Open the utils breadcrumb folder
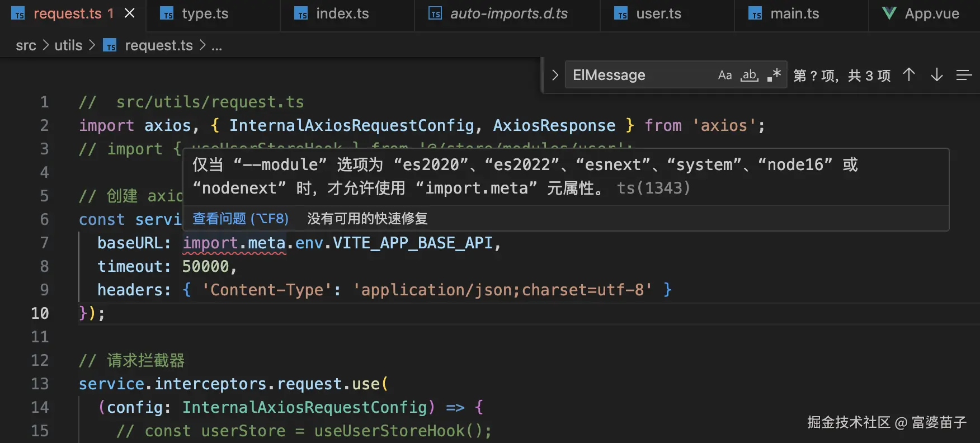 click(68, 46)
